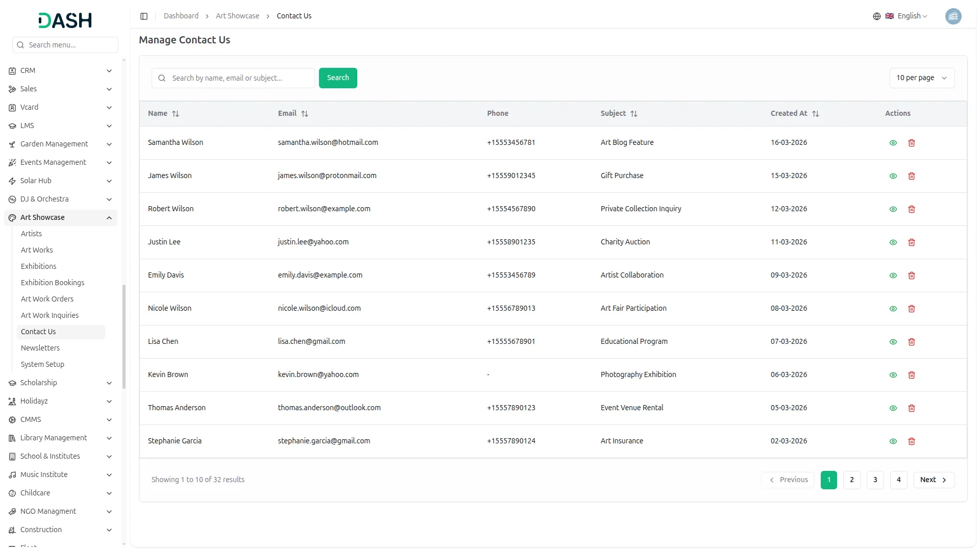Sort by Created At column
980x551 pixels.
pos(816,114)
